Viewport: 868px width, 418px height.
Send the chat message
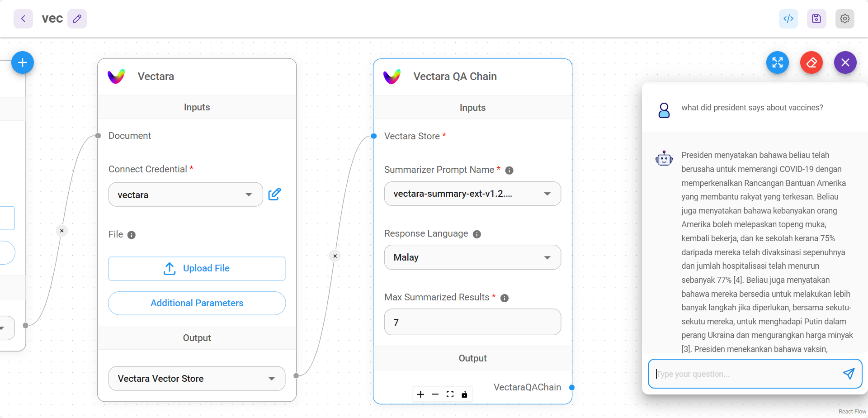pyautogui.click(x=849, y=374)
